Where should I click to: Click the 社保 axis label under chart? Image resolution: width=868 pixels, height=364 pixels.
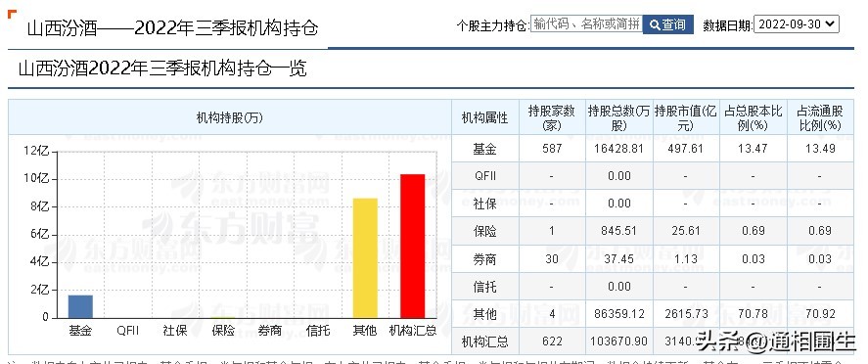click(175, 331)
